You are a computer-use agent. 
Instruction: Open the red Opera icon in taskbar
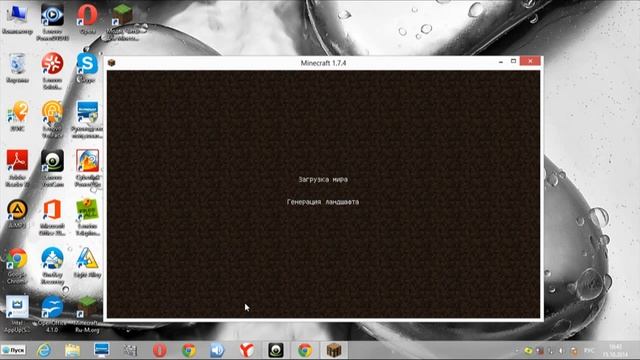click(x=160, y=350)
